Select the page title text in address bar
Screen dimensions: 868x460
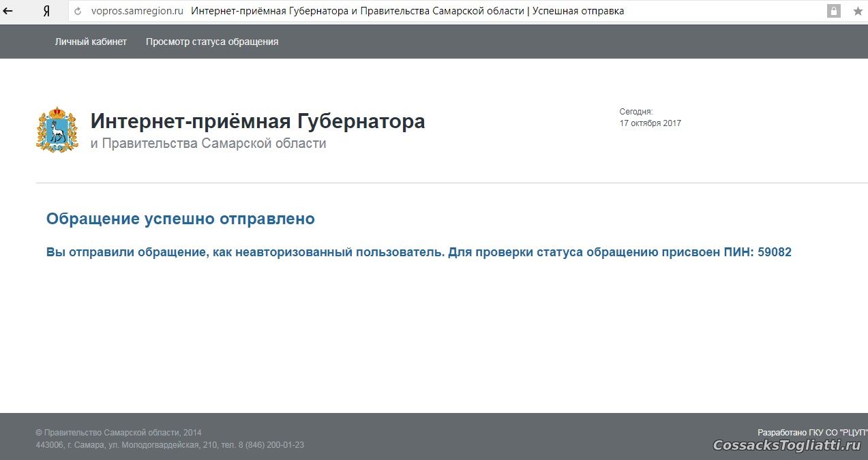click(407, 11)
